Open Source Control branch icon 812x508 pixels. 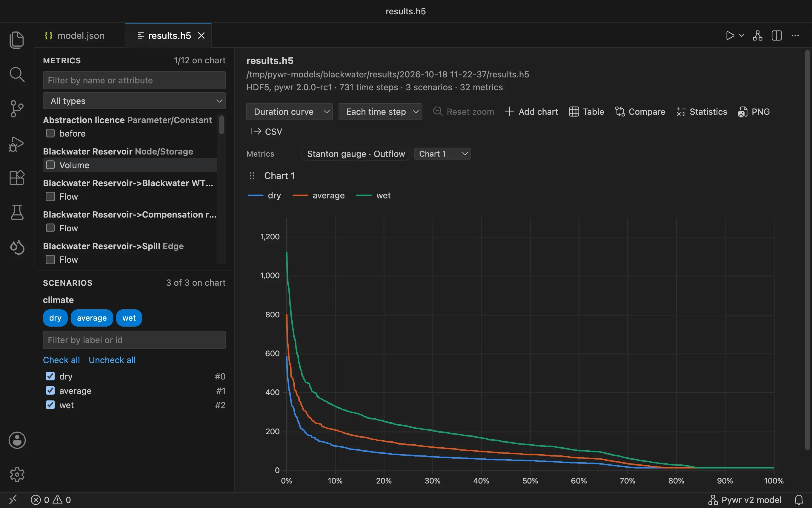(x=17, y=109)
